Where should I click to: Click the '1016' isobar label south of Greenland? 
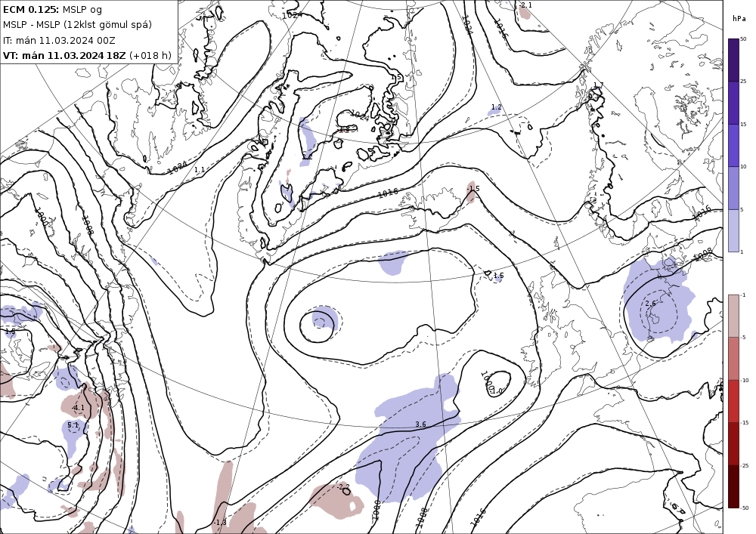388,193
